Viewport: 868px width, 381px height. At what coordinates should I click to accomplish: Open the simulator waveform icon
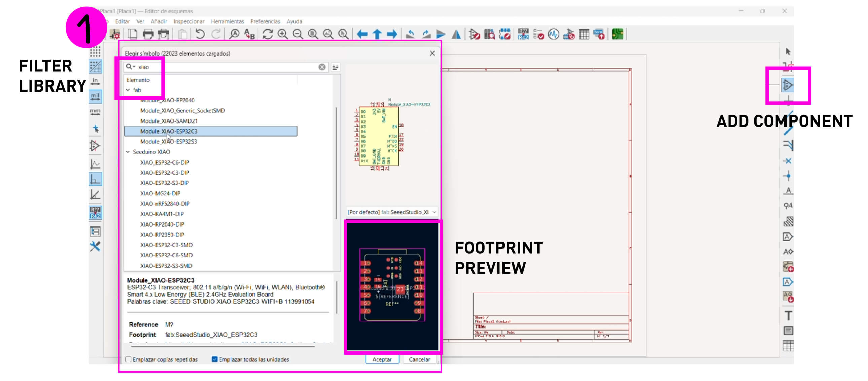tap(553, 34)
